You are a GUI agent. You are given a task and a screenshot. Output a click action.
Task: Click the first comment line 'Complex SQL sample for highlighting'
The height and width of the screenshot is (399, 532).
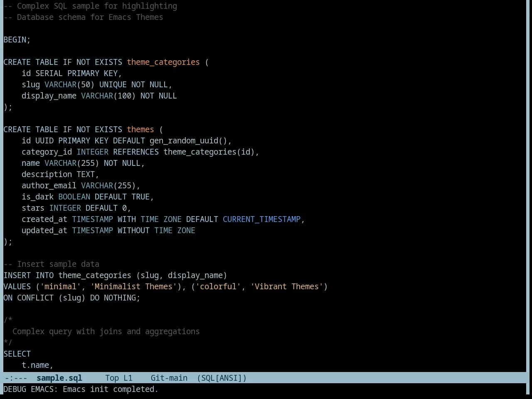pyautogui.click(x=97, y=6)
